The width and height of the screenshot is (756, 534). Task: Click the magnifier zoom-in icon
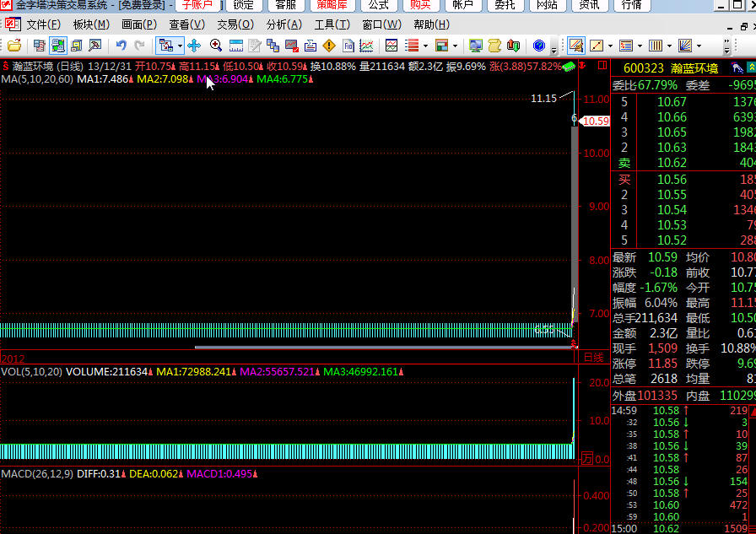[x=216, y=45]
